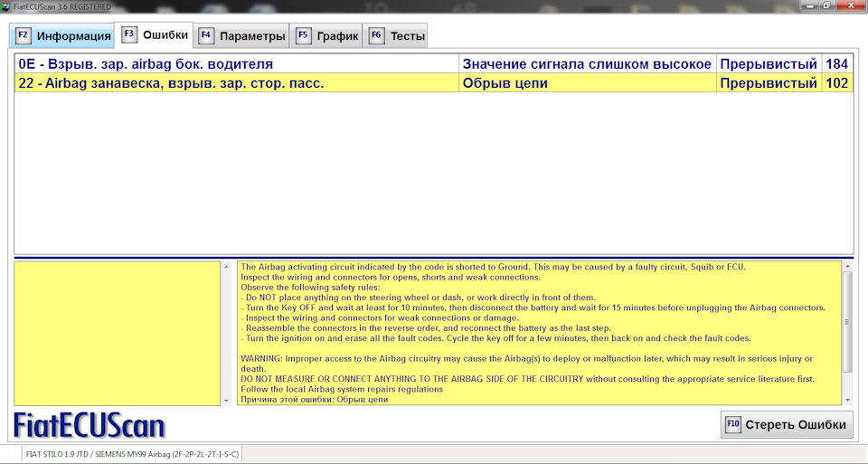Click the F6 key icon
This screenshot has height=464, width=868.
376,35
